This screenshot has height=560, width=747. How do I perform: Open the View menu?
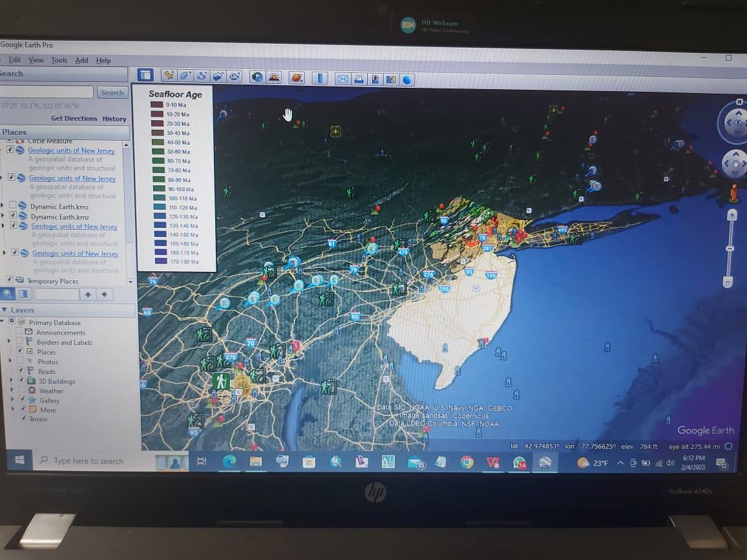pos(36,60)
